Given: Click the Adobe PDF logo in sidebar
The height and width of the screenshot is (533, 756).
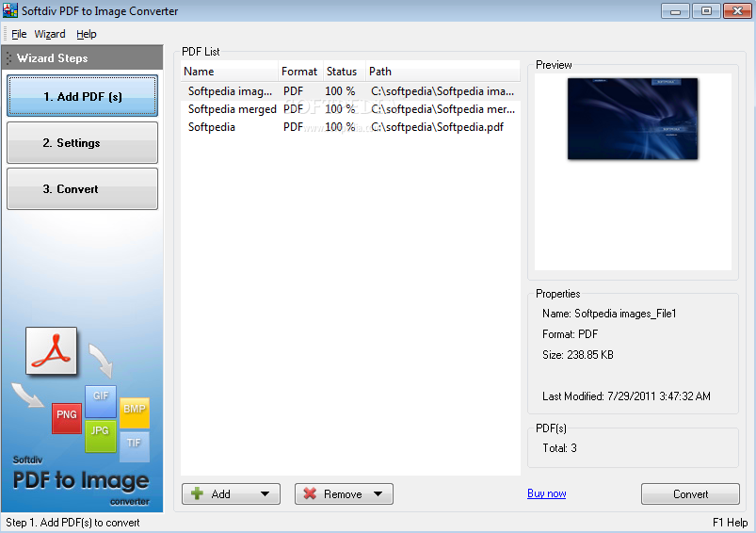Looking at the screenshot, I should pos(51,350).
